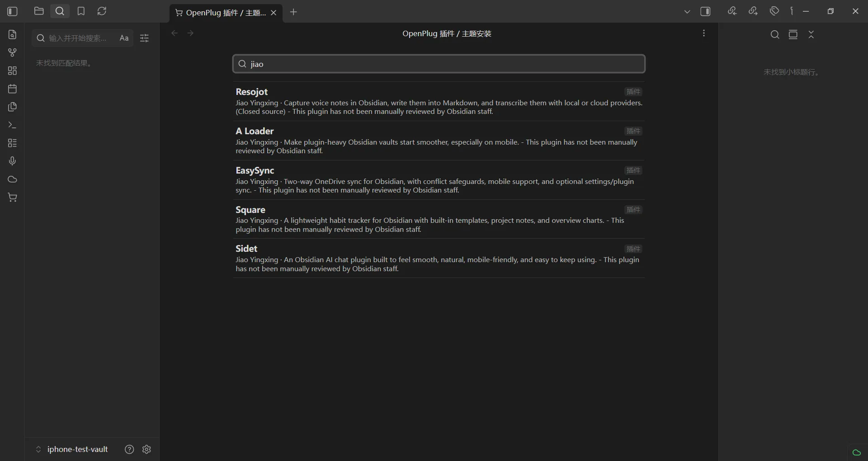Click the '未找到匹配结果。' message in search panel
Screen dimensions: 868x461
pyautogui.click(x=65, y=63)
